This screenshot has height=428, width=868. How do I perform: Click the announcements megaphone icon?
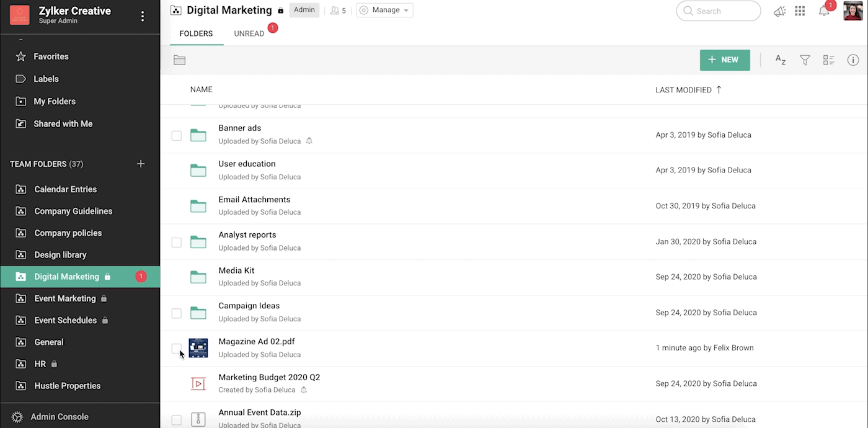(x=780, y=11)
